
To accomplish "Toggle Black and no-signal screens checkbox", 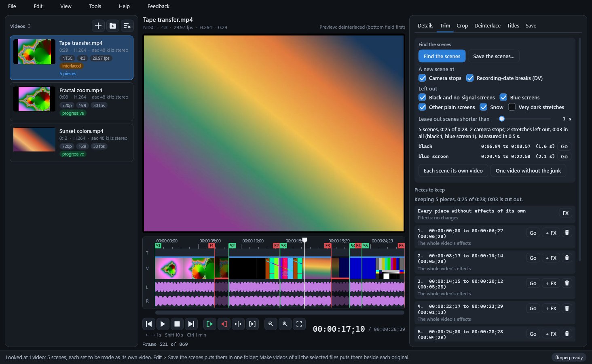I will click(422, 97).
